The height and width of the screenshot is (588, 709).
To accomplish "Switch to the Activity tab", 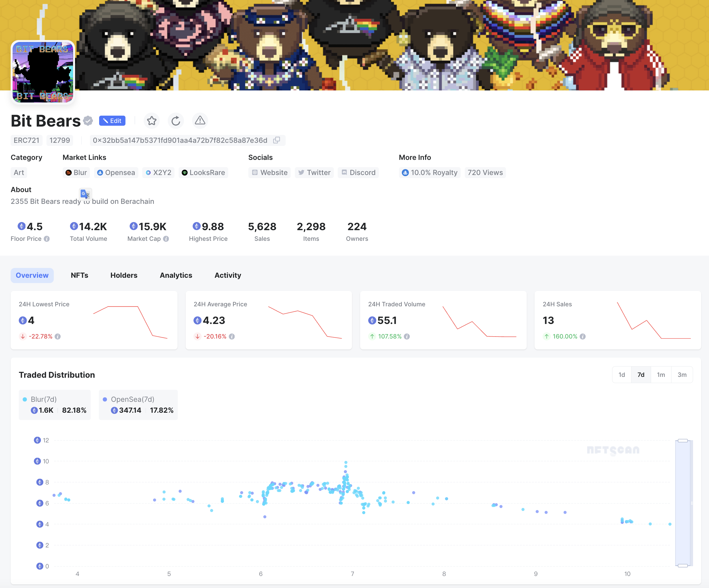I will (228, 275).
